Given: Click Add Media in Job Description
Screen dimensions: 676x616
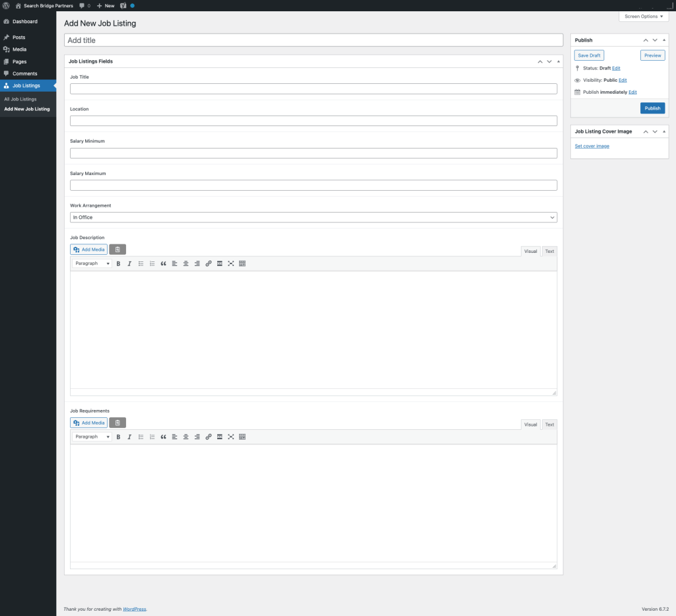Looking at the screenshot, I should tap(89, 250).
